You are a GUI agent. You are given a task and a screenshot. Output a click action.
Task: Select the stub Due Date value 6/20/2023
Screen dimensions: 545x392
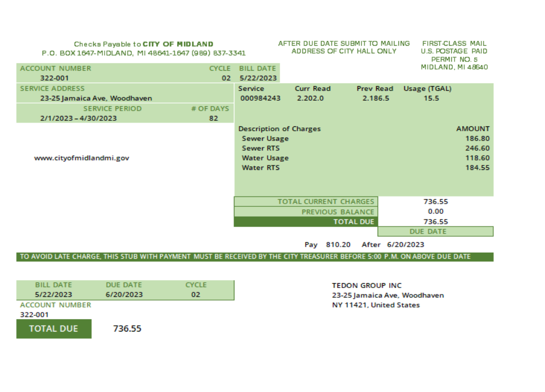tap(124, 295)
